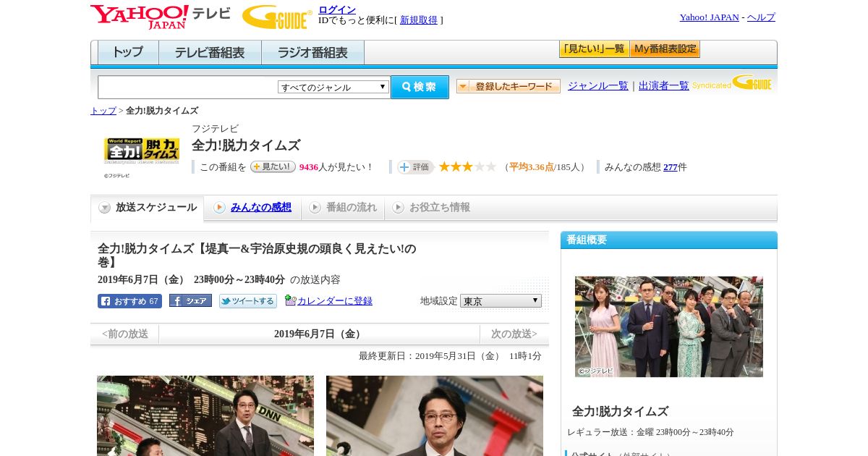Viewport: 868px width, 456px height.
Task: Go to 次の放送> next broadcast
Action: point(514,334)
